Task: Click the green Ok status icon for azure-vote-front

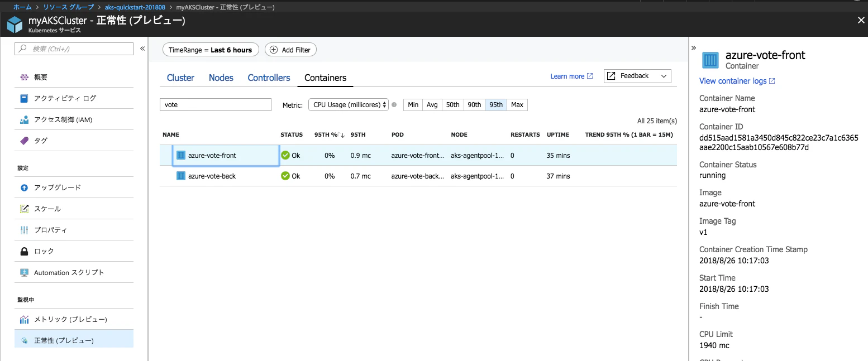Action: pos(285,155)
